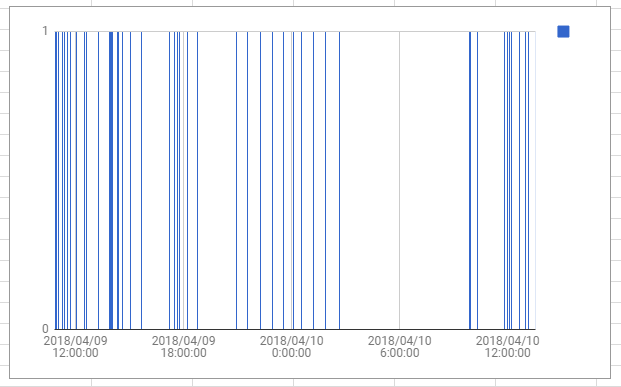Image resolution: width=621 pixels, height=387 pixels.
Task: Select the 2018/04/10 12:00:00 axis label
Action: coord(507,347)
